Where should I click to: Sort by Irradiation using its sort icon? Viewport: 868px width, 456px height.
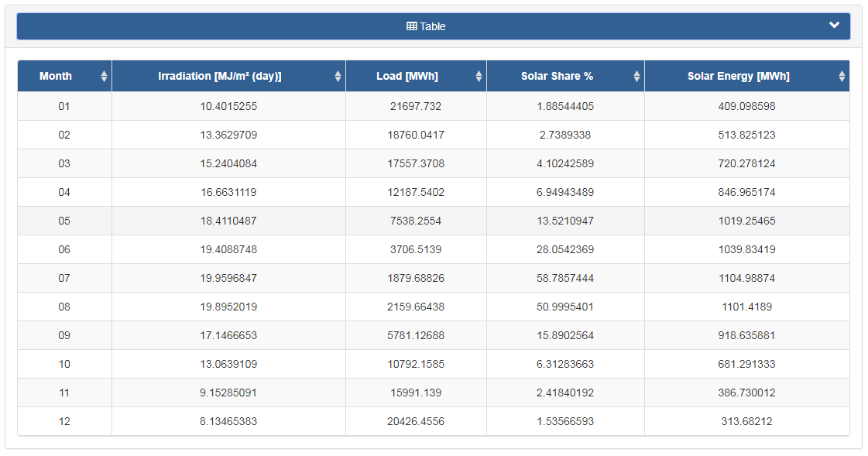click(x=338, y=77)
